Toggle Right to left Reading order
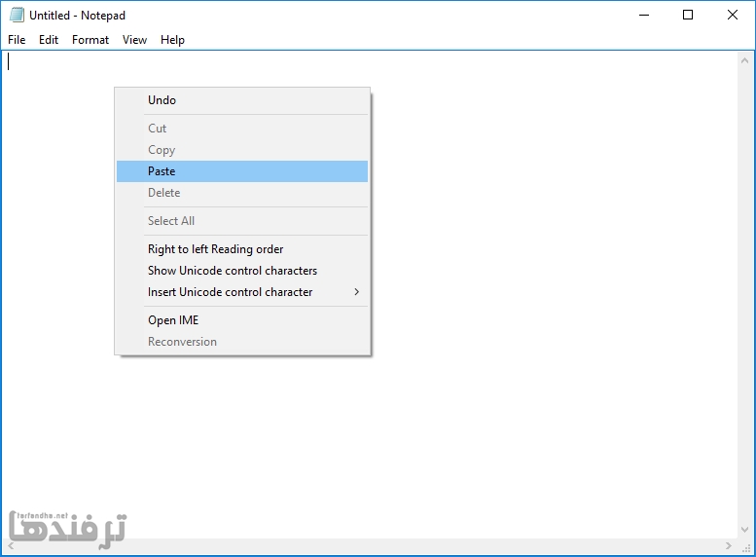 click(242, 249)
